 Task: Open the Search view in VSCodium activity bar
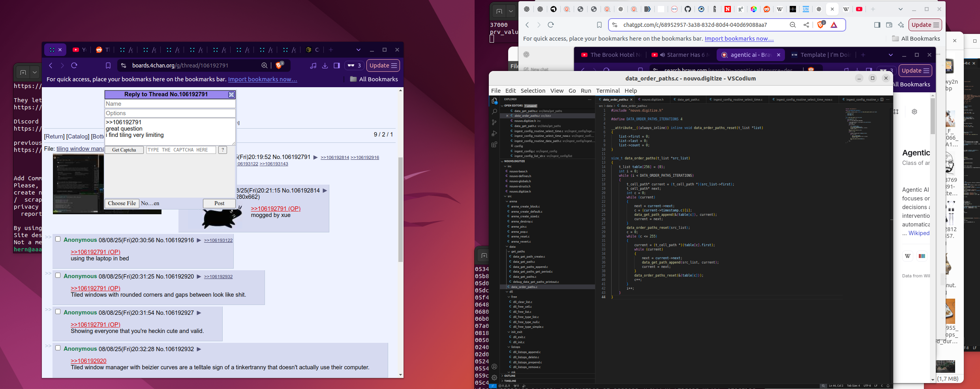[x=494, y=112]
